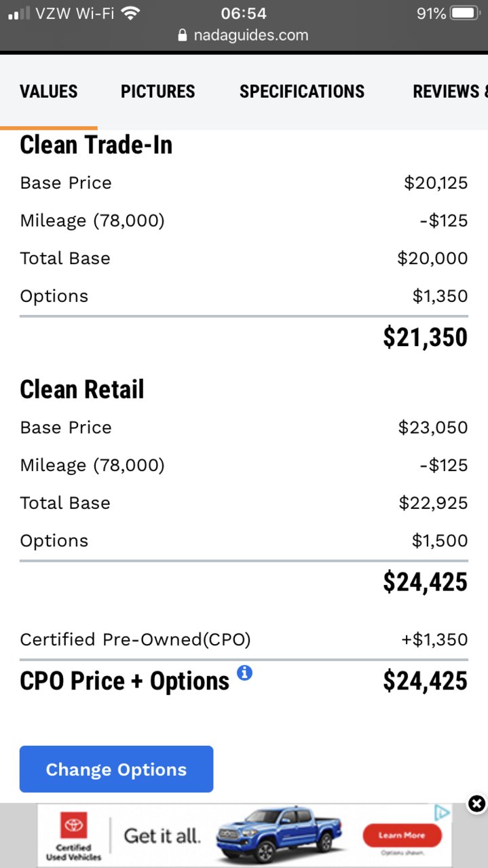Open the CPO Price info icon
The height and width of the screenshot is (868, 488).
coord(244,673)
